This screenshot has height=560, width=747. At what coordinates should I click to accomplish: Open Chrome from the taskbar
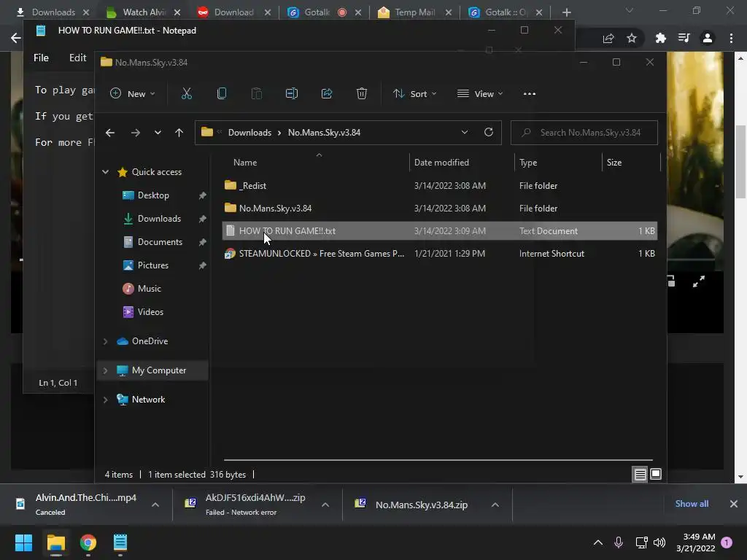tap(88, 542)
